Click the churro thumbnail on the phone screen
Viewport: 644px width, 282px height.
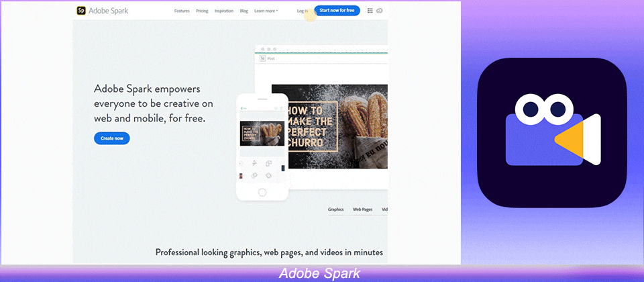tap(262, 133)
